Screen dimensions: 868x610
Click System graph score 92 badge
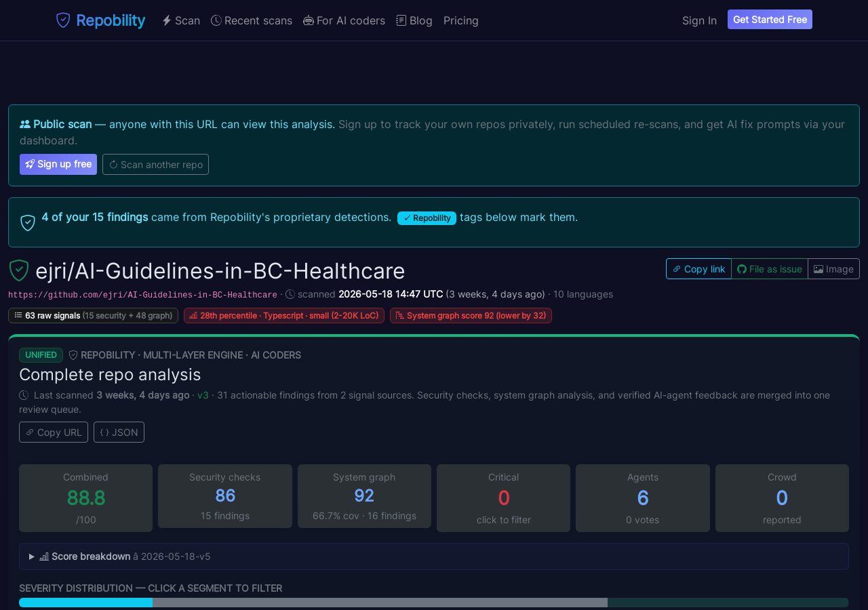[x=471, y=315]
